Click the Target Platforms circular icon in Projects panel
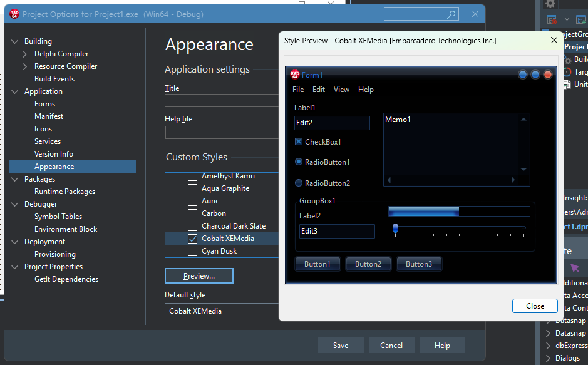Viewport: 588px width, 365px height. (568, 71)
